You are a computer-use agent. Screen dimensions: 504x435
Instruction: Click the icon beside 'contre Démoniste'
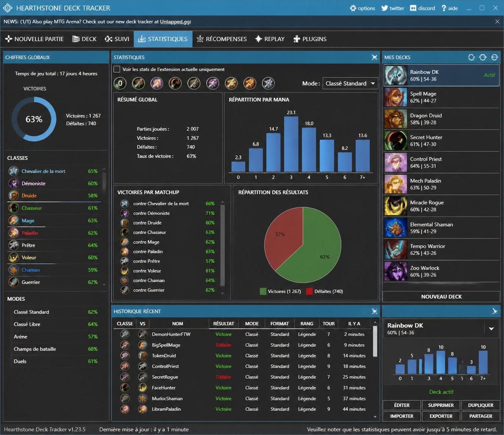[125, 213]
